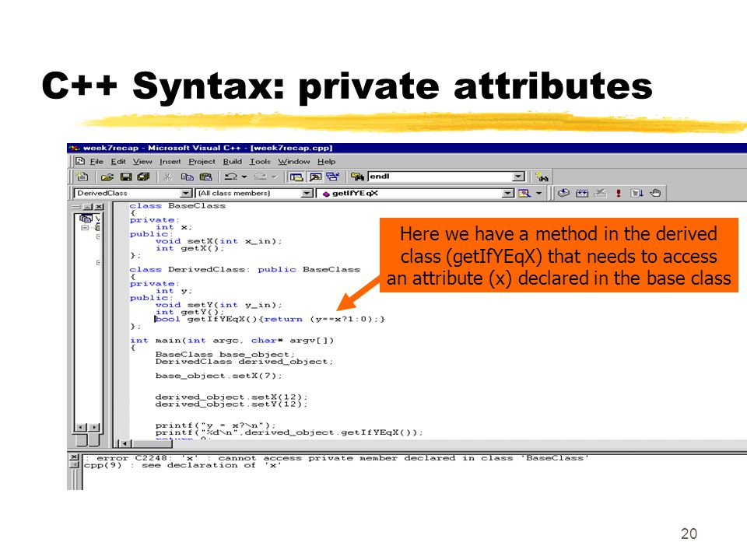Viewport: 747px width, 560px height.
Task: Click workspace panel scroll left arrow
Action: (x=81, y=427)
